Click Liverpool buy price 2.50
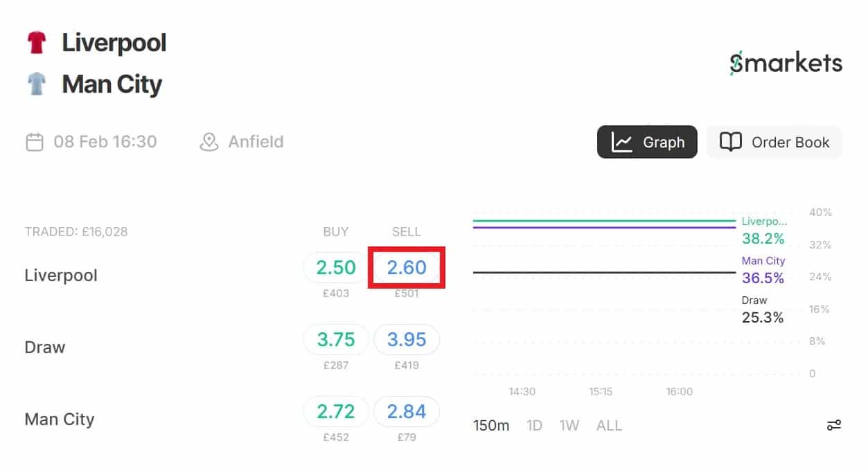This screenshot has height=470, width=868. [x=336, y=268]
